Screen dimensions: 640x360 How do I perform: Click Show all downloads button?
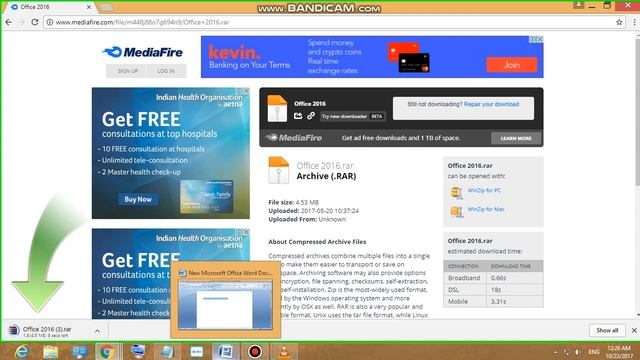pyautogui.click(x=607, y=330)
